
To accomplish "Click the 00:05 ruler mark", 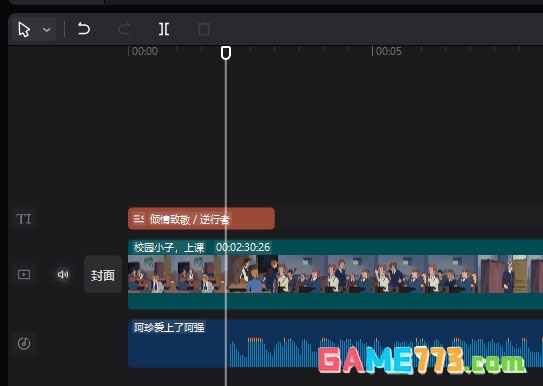I will point(389,51).
